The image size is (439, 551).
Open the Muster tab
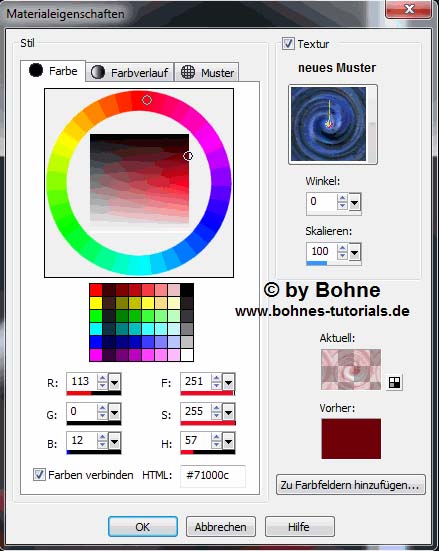pyautogui.click(x=207, y=72)
